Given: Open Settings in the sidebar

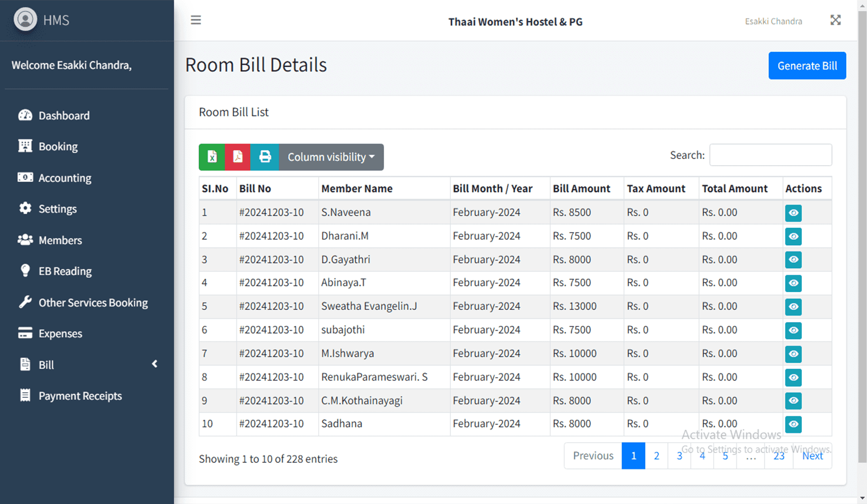Looking at the screenshot, I should [x=57, y=209].
